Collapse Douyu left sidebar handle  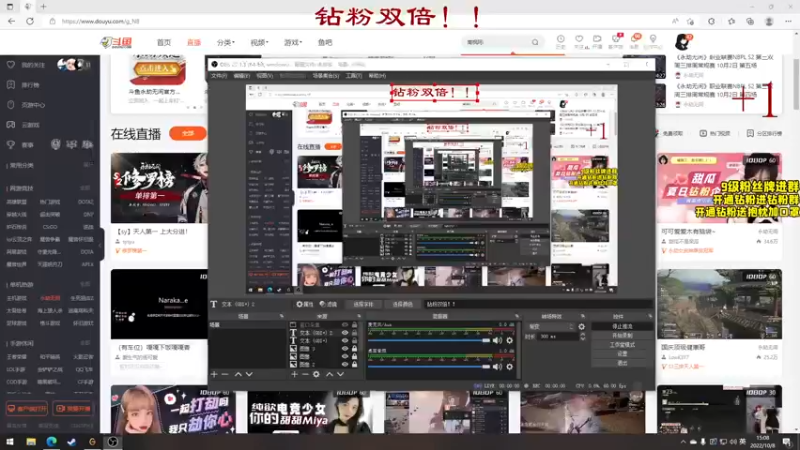(101, 245)
